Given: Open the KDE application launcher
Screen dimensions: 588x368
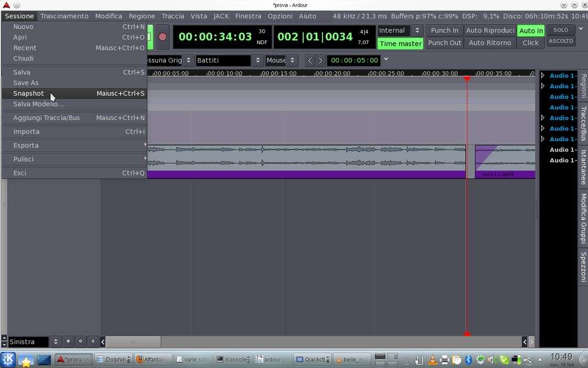Looking at the screenshot, I should tap(8, 360).
